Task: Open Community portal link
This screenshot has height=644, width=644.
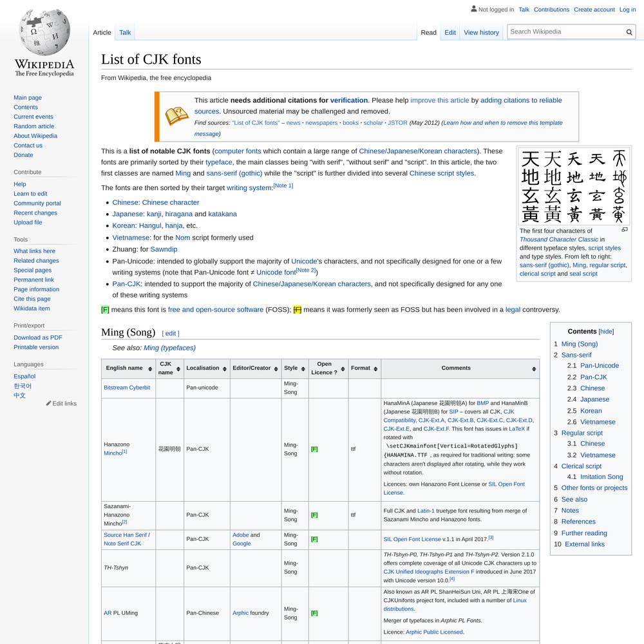Action: (37, 204)
